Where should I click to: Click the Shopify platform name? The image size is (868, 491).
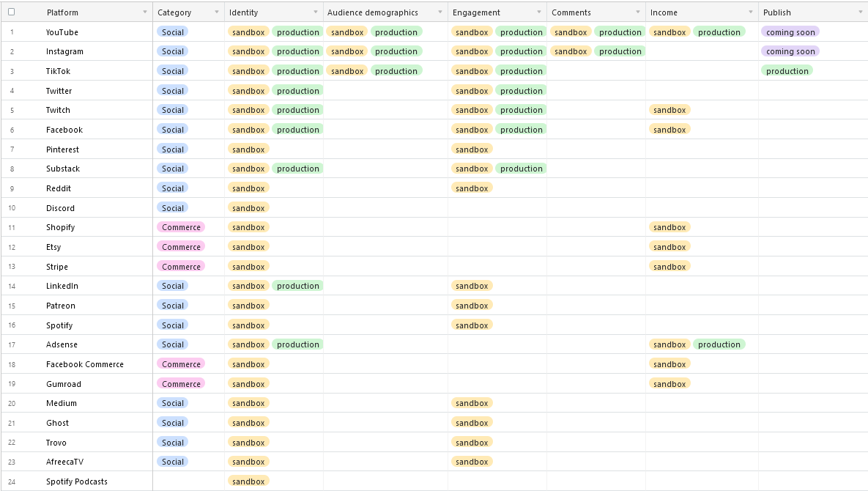tap(60, 227)
